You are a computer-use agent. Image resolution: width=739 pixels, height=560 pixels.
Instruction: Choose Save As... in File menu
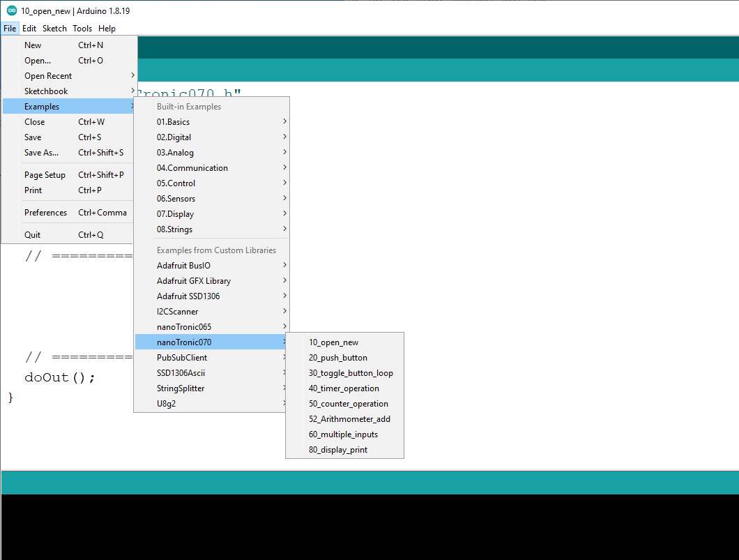coord(42,153)
